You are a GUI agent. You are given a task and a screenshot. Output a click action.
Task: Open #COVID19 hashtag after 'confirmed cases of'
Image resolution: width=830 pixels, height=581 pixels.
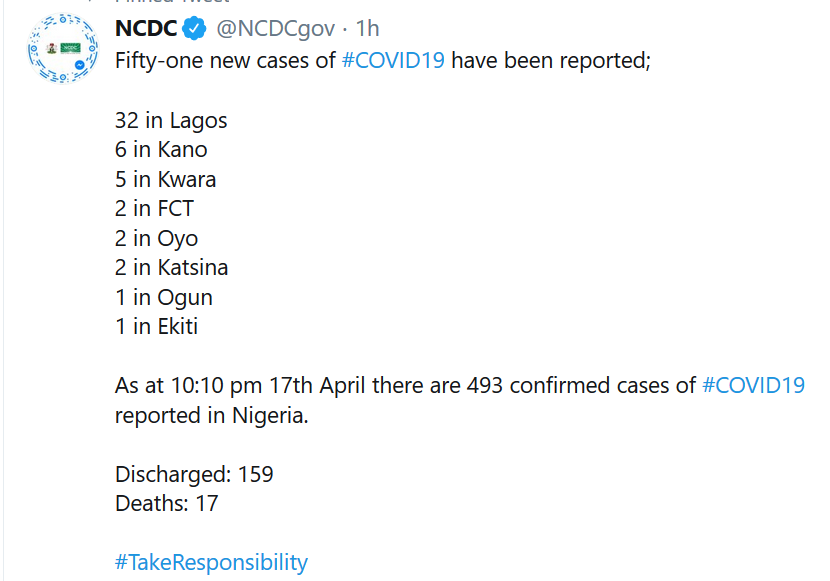(753, 385)
